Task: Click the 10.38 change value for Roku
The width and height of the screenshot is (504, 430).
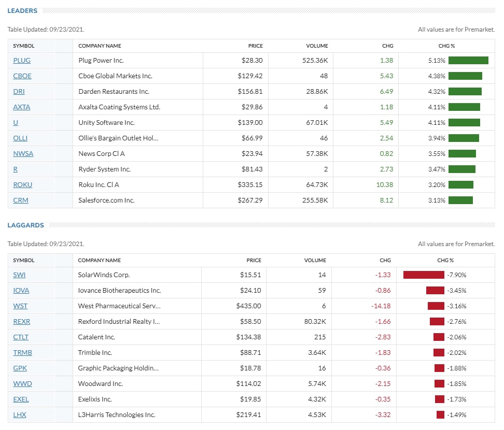Action: (385, 184)
